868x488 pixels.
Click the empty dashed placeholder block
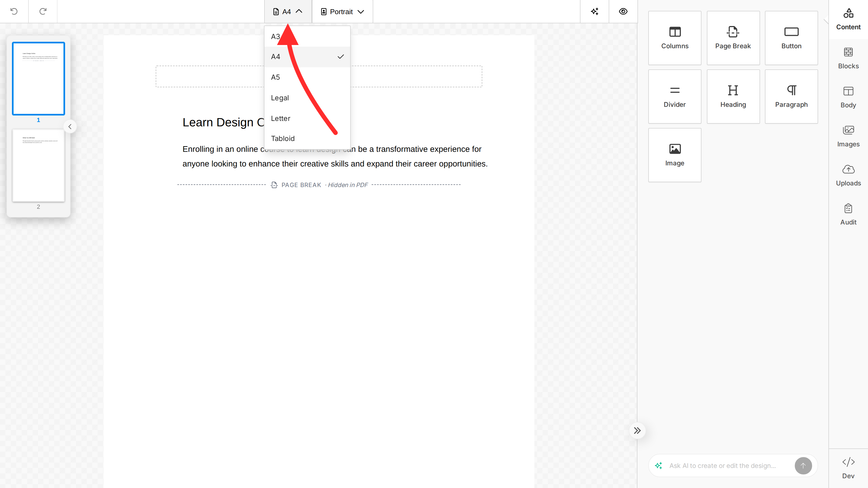coord(318,76)
